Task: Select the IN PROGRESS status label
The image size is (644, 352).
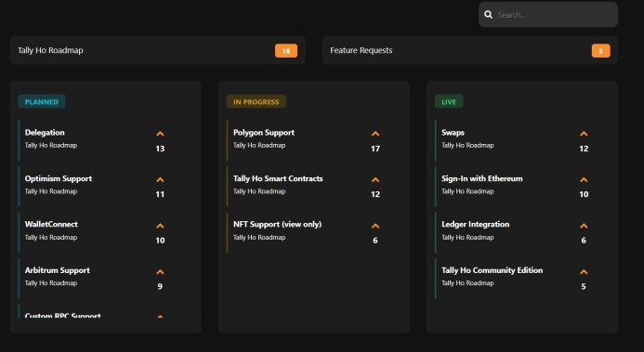Action: click(256, 102)
